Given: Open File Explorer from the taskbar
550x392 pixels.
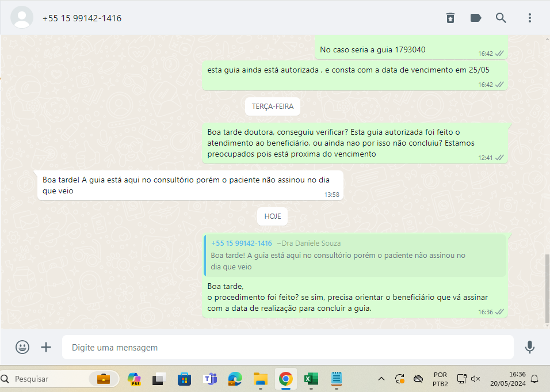Looking at the screenshot, I should pos(261,379).
